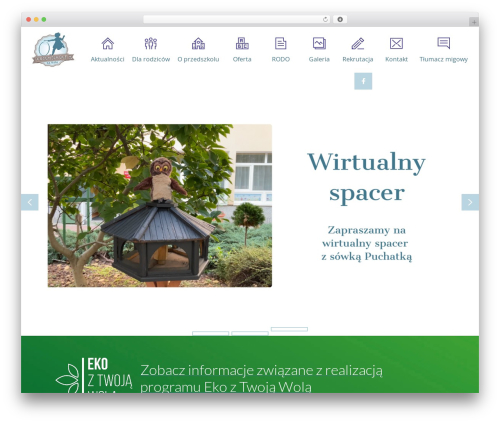Show previous slide with left arrow
This screenshot has width=500, height=423.
click(x=30, y=202)
